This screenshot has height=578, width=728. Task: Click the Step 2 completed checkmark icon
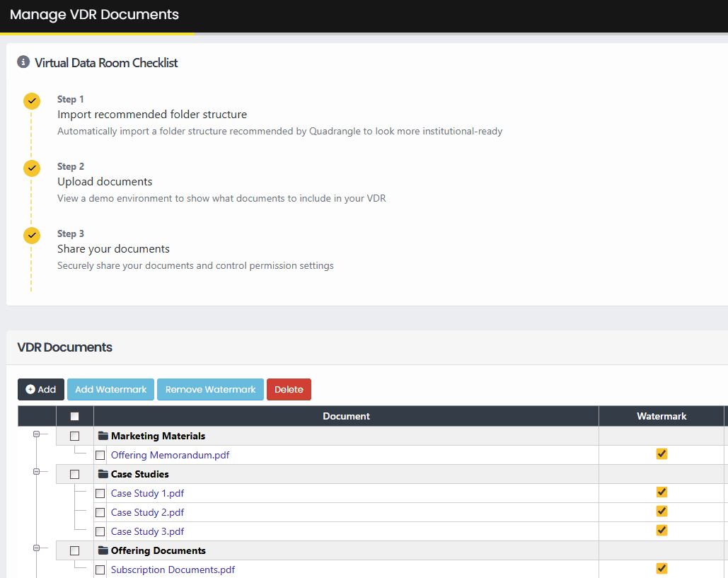(x=32, y=168)
